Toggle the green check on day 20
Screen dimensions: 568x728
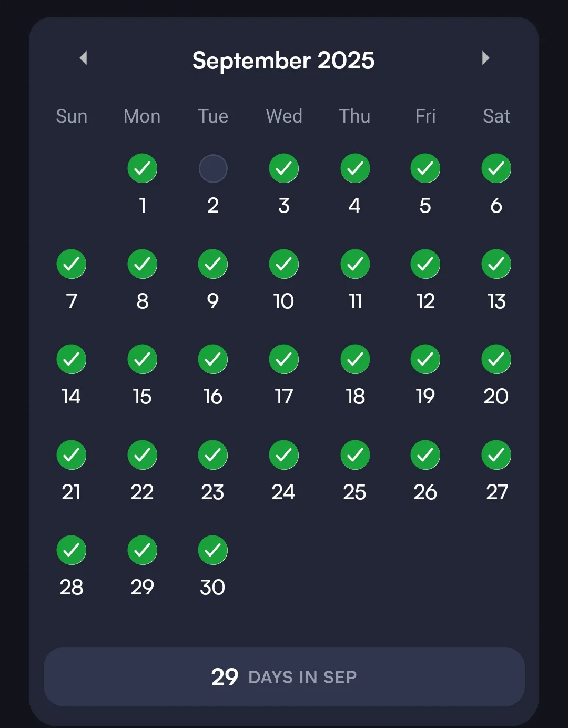496,359
